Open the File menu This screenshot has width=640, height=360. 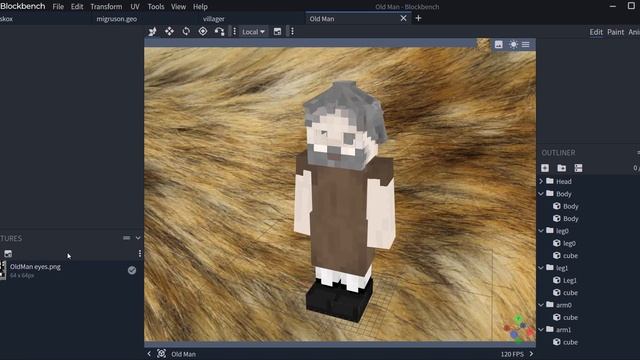[x=58, y=7]
